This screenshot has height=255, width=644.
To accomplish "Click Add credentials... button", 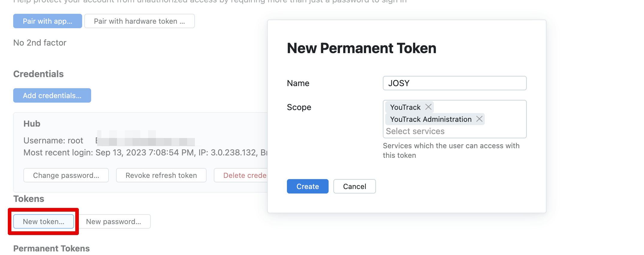I will [x=52, y=95].
